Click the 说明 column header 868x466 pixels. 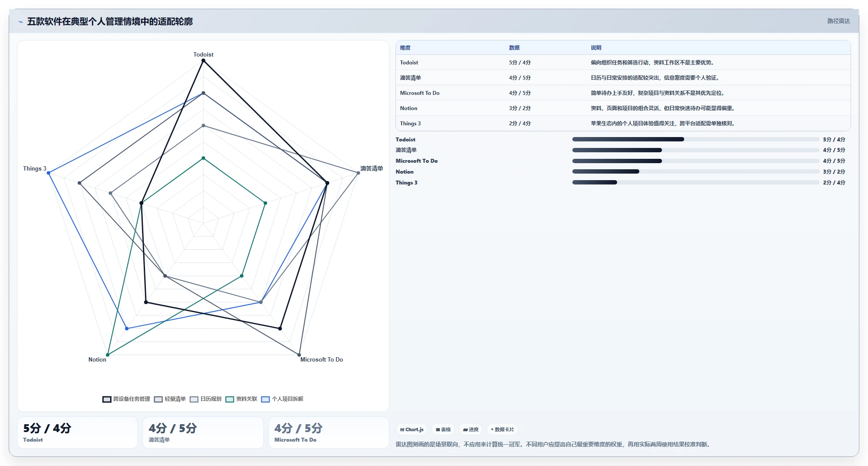[x=596, y=48]
